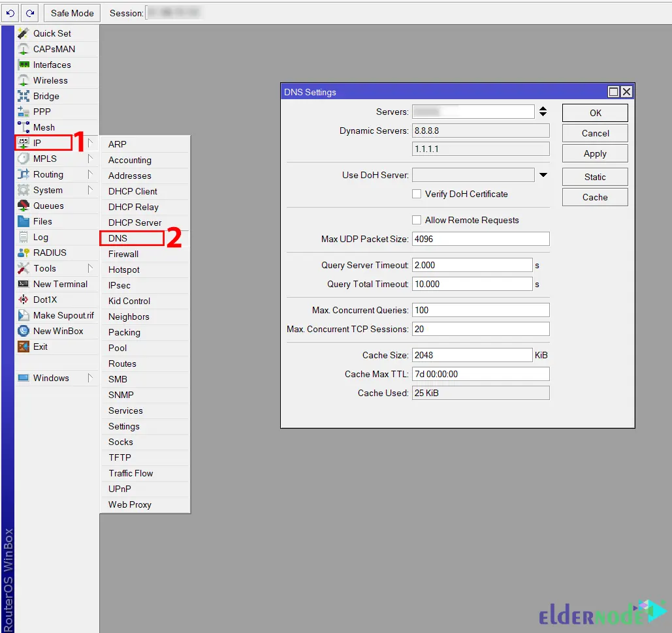Select Firewall from the IP submenu
The width and height of the screenshot is (672, 633).
tap(123, 254)
